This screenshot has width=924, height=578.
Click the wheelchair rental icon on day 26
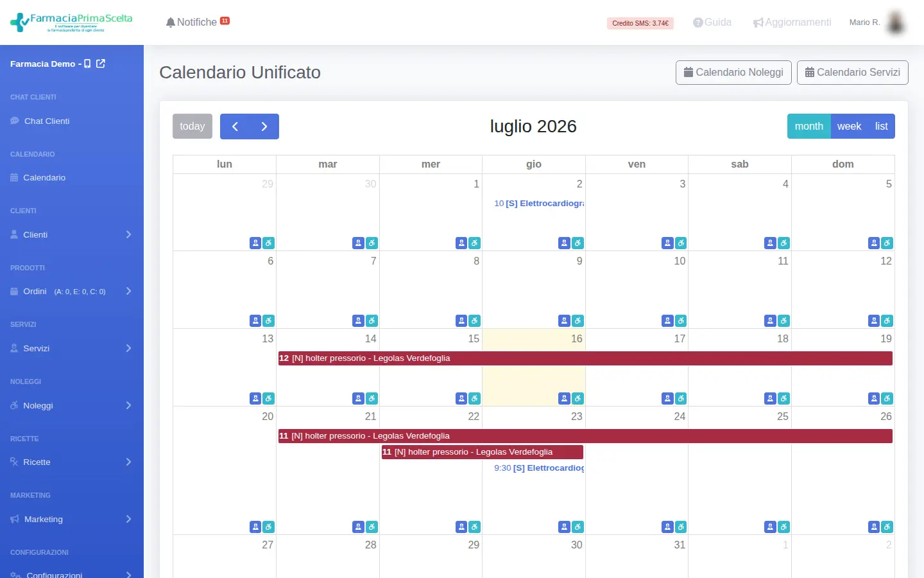[x=887, y=527]
